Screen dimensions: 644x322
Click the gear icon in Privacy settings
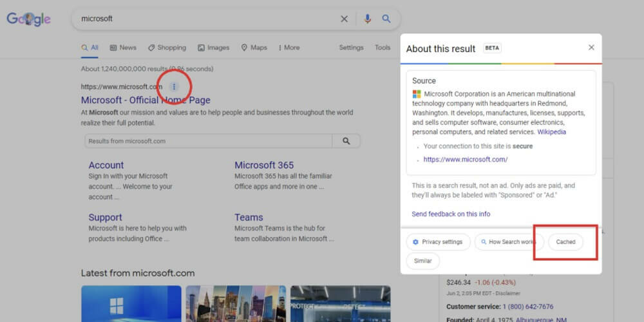[415, 242]
